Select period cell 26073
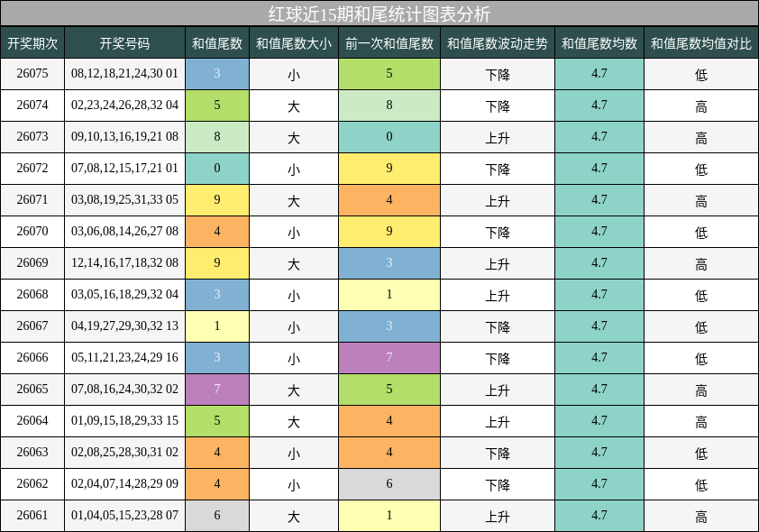Viewport: 759px width, 532px height. pos(32,136)
